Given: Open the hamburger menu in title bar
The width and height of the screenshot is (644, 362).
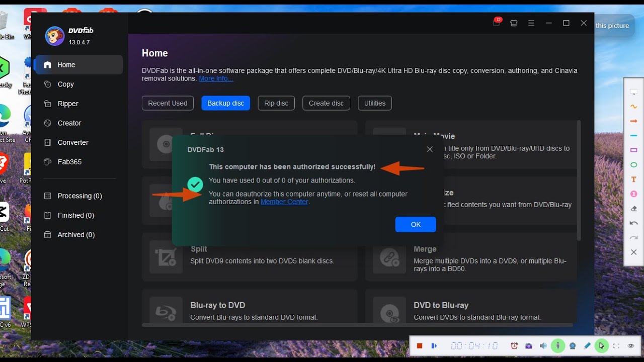Looking at the screenshot, I should pos(531,23).
